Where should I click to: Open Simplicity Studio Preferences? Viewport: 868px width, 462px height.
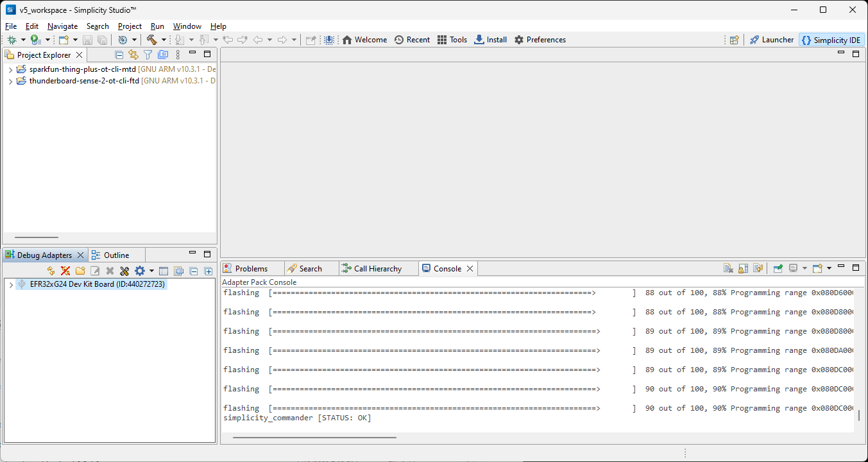pos(540,39)
